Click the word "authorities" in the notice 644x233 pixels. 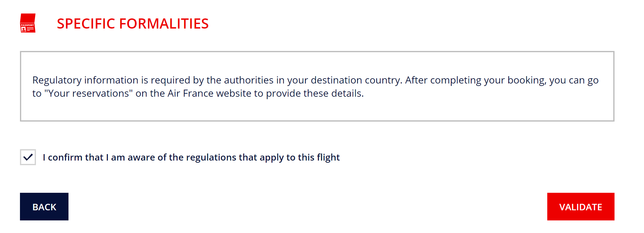click(x=249, y=80)
